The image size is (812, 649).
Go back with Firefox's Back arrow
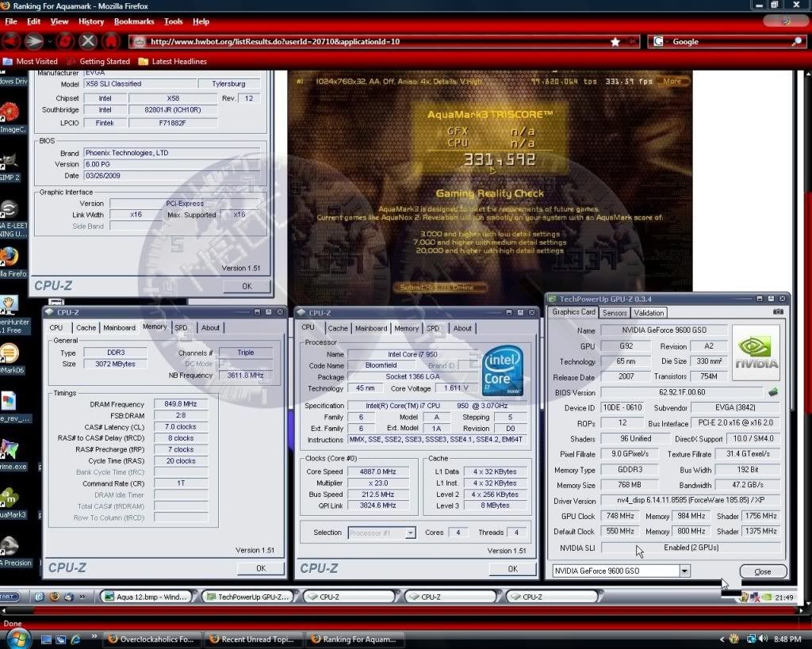11,41
